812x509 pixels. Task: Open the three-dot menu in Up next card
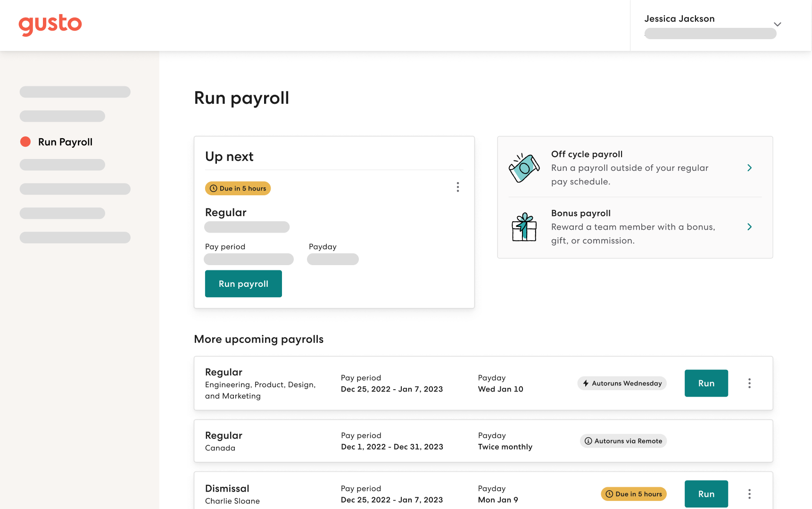pyautogui.click(x=457, y=187)
